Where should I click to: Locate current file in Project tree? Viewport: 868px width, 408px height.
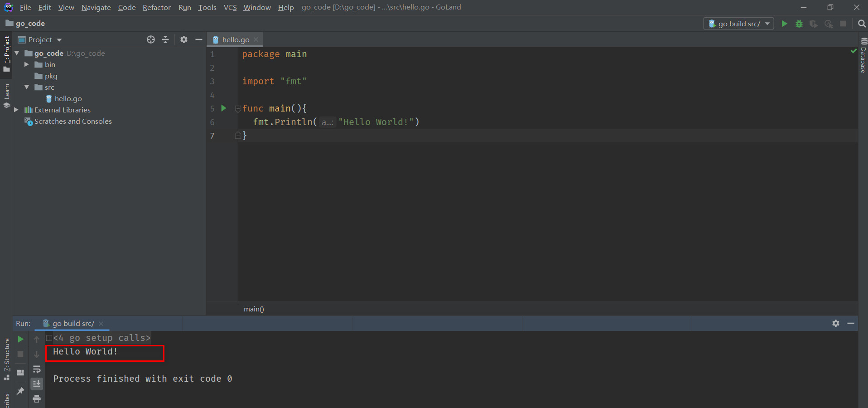[151, 39]
